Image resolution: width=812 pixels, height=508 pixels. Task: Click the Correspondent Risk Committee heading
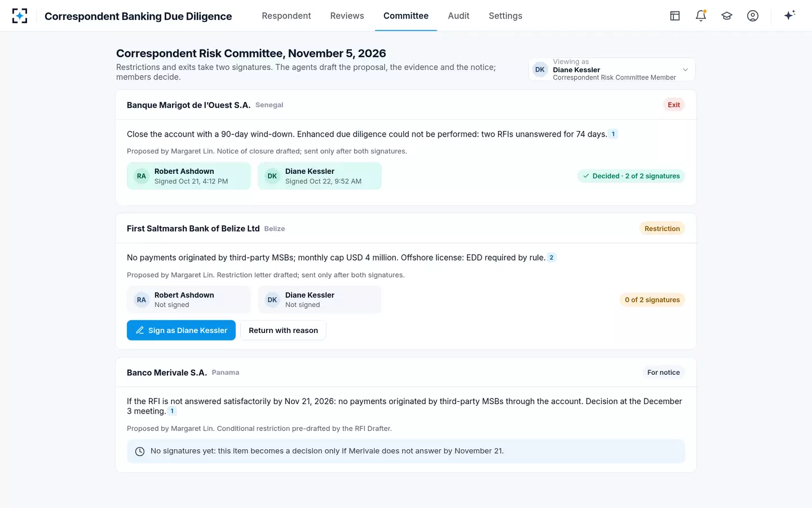tap(251, 54)
